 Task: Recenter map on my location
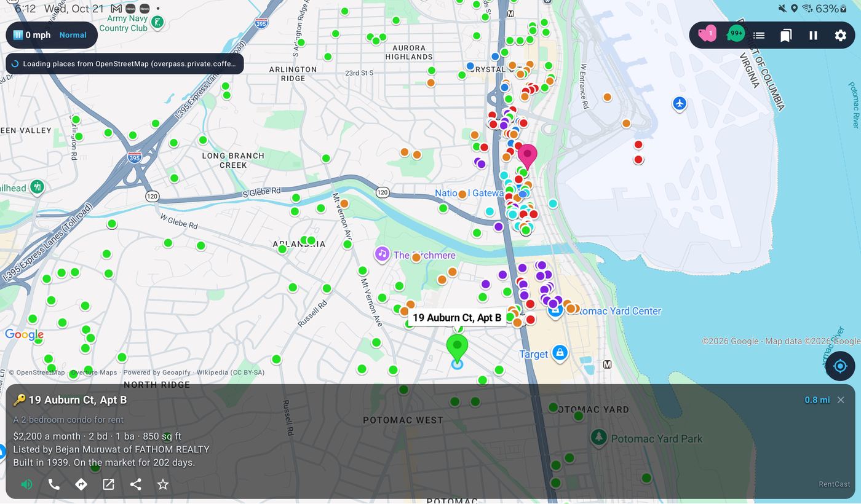[x=840, y=366]
